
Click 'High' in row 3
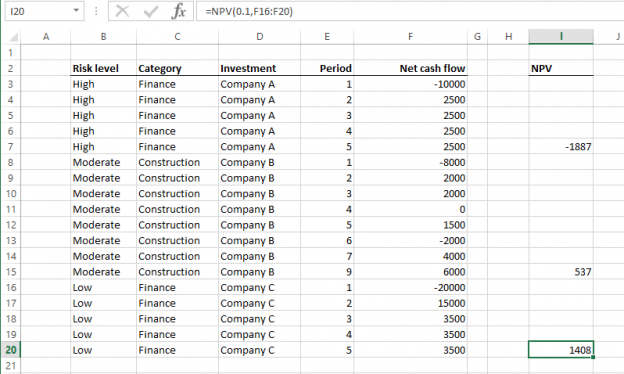[84, 84]
